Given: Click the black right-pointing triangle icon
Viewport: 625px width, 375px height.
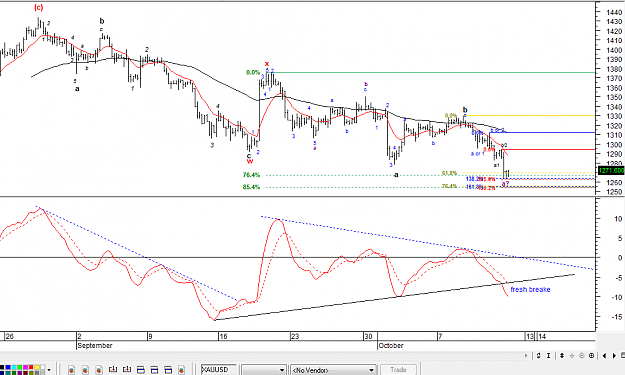Looking at the screenshot, I should pos(614,355).
